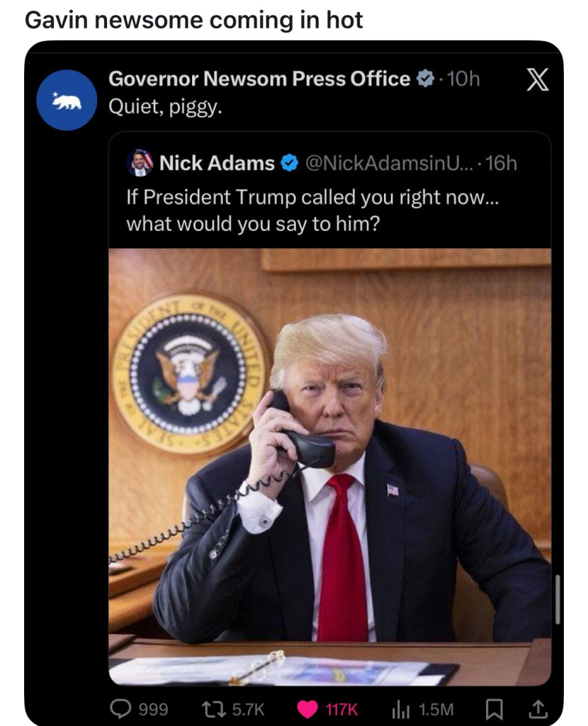The image size is (588, 726).
Task: Open the view analytics bar icon
Action: point(401,709)
